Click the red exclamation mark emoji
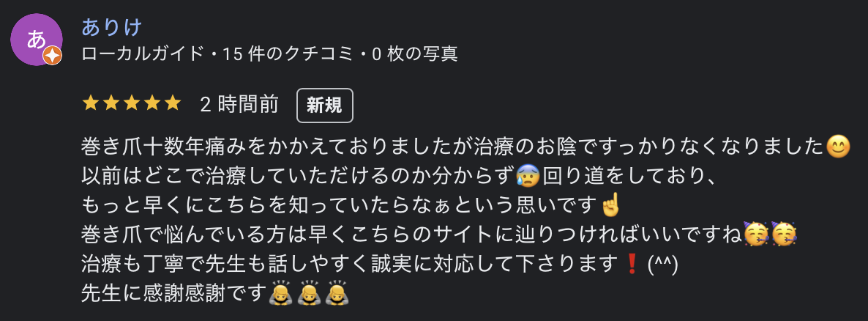Image resolution: width=868 pixels, height=321 pixels. pyautogui.click(x=631, y=264)
